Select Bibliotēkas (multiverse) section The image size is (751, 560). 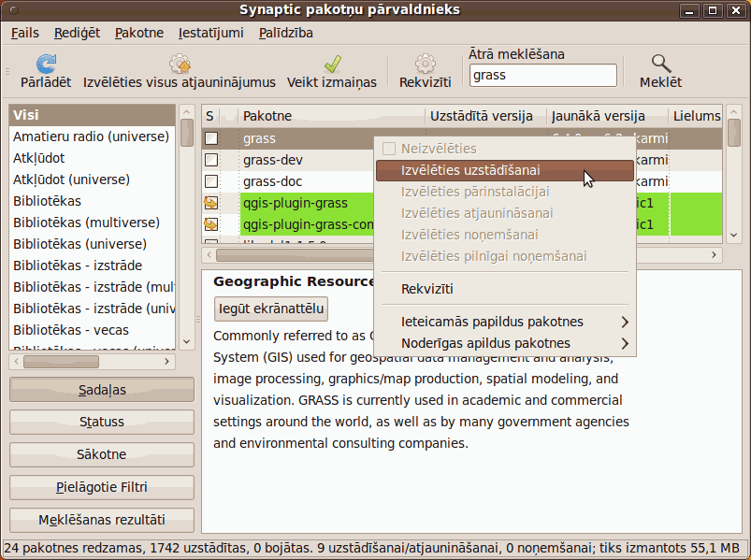point(92,223)
